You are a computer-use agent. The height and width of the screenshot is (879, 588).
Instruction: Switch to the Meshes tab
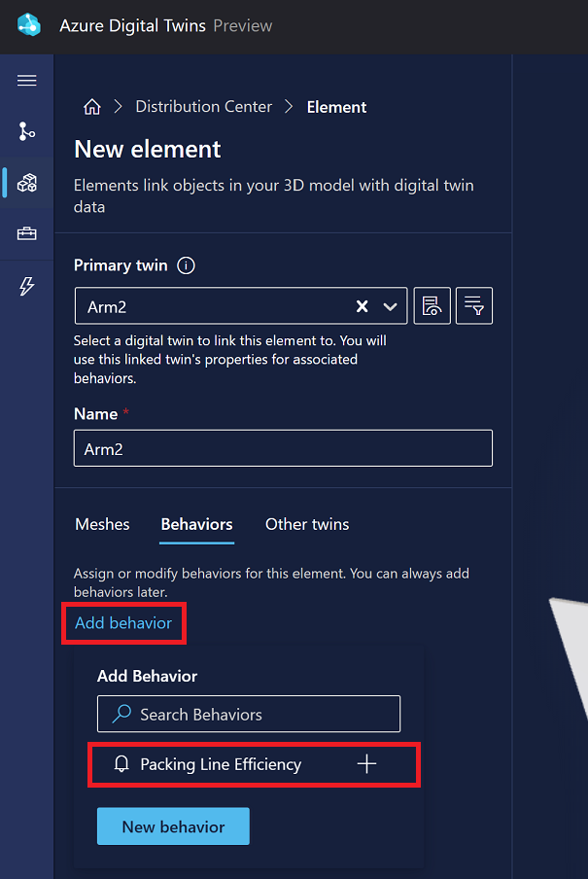tap(102, 524)
